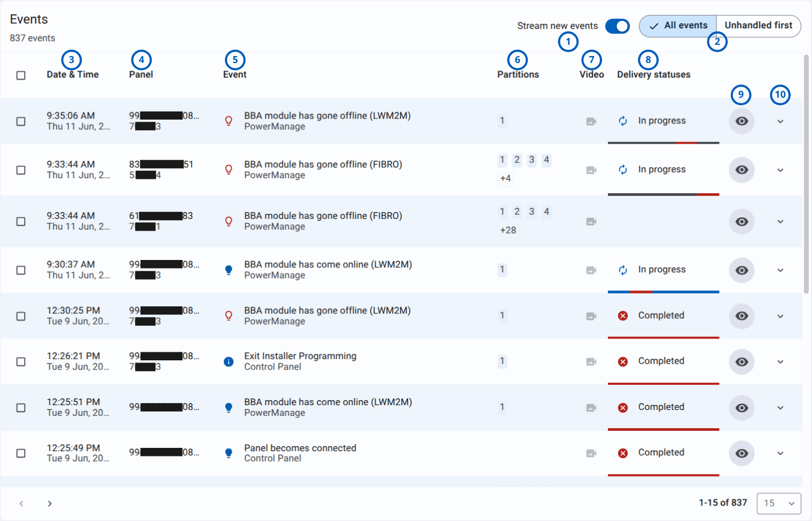Viewport: 812px width, 521px height.
Task: Click the red failed icon at 12:25:49 PM
Action: tap(623, 453)
